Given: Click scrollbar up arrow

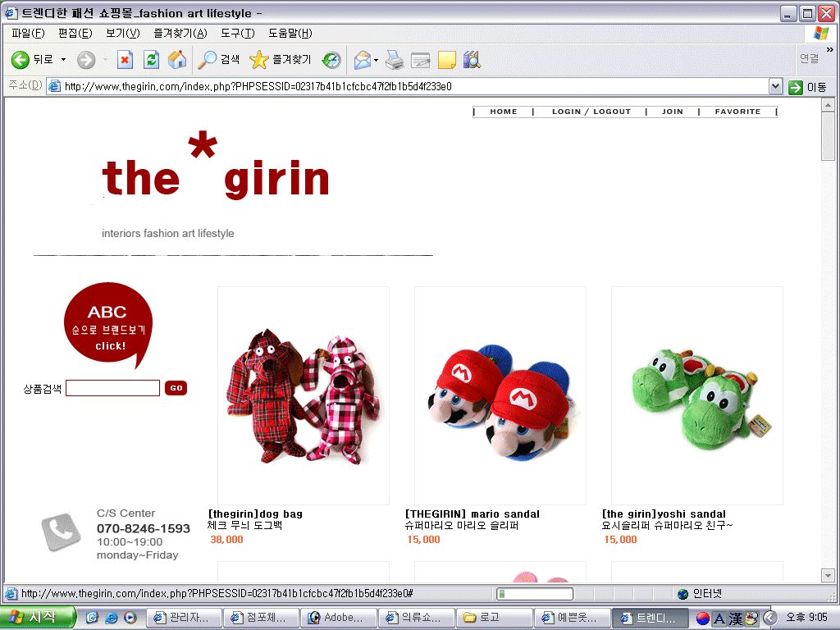Looking at the screenshot, I should click(x=828, y=105).
